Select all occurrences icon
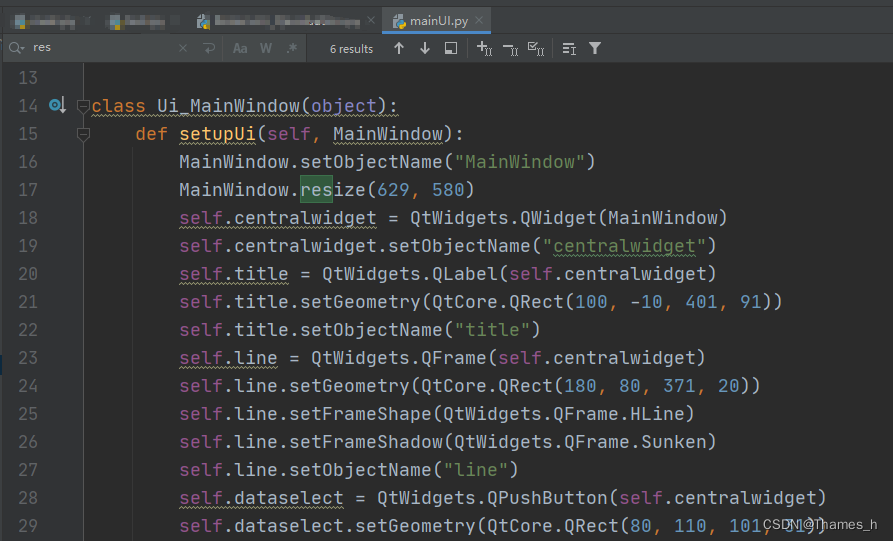The image size is (893, 541). pos(536,49)
